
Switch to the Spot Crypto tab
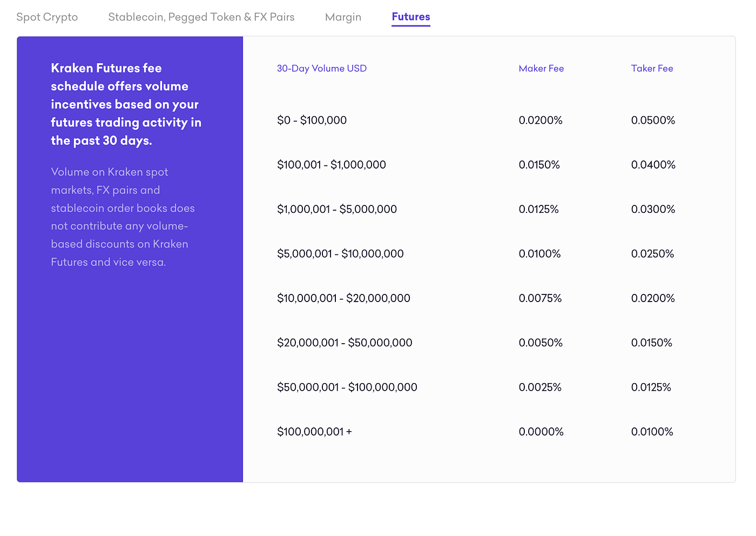(47, 17)
